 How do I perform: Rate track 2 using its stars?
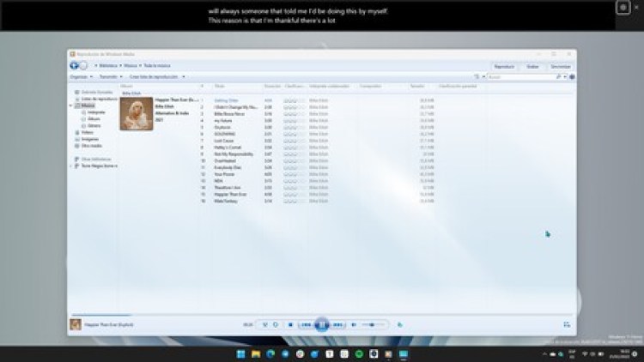point(294,107)
